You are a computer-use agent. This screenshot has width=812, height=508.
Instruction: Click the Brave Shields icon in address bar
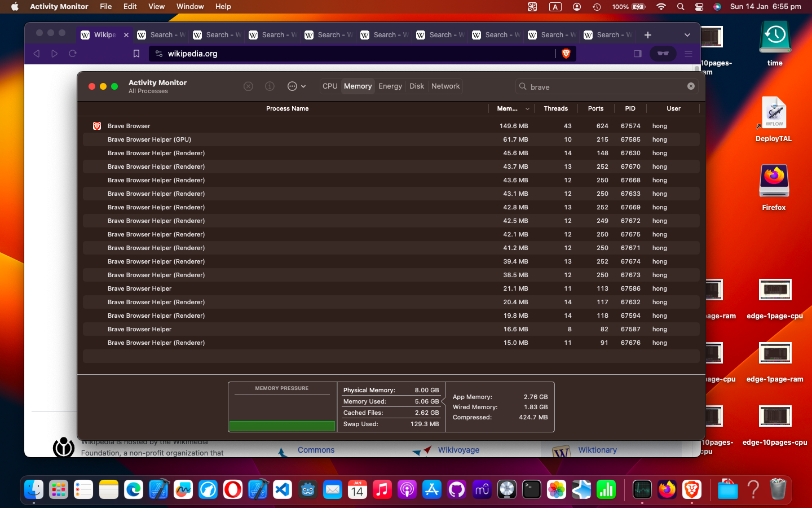[566, 54]
